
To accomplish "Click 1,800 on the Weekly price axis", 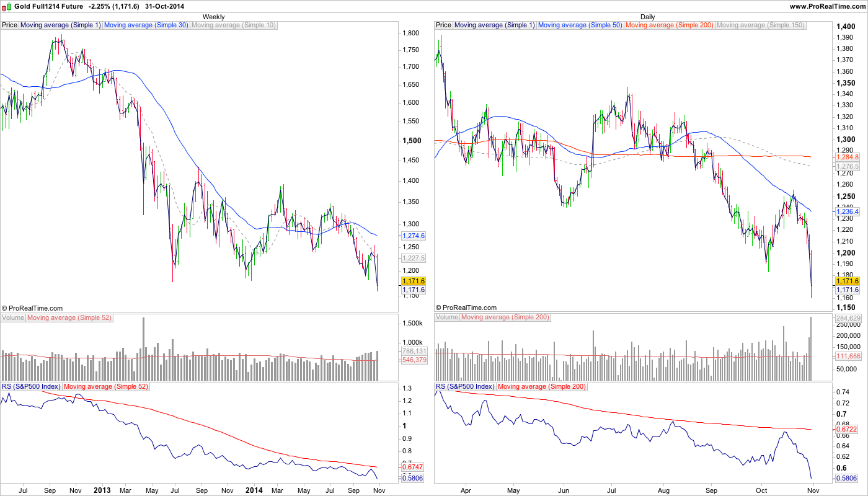I will click(x=412, y=33).
